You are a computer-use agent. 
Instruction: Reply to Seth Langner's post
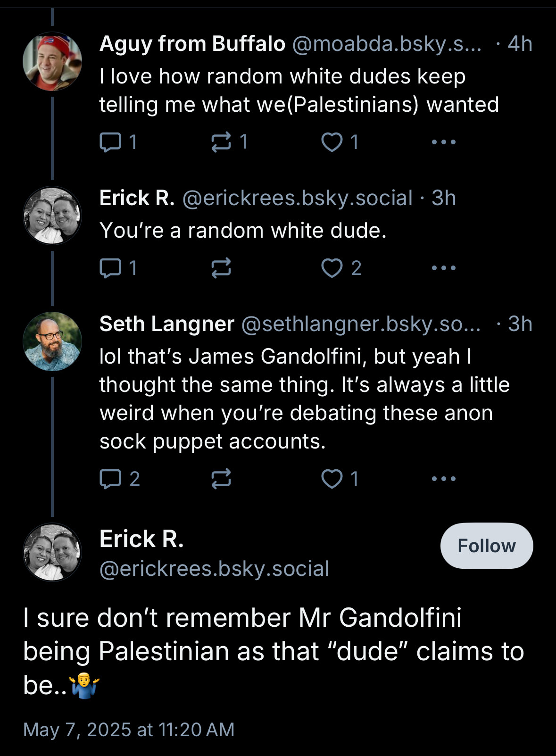click(119, 479)
